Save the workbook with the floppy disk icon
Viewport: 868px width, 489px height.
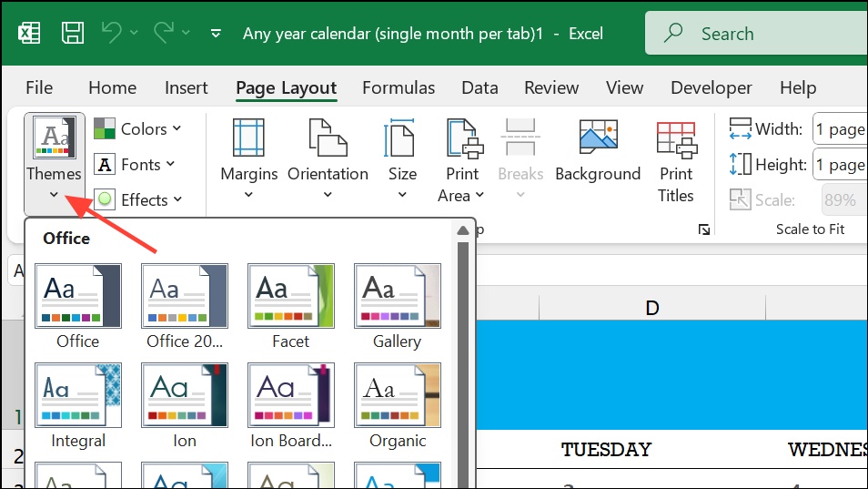73,33
